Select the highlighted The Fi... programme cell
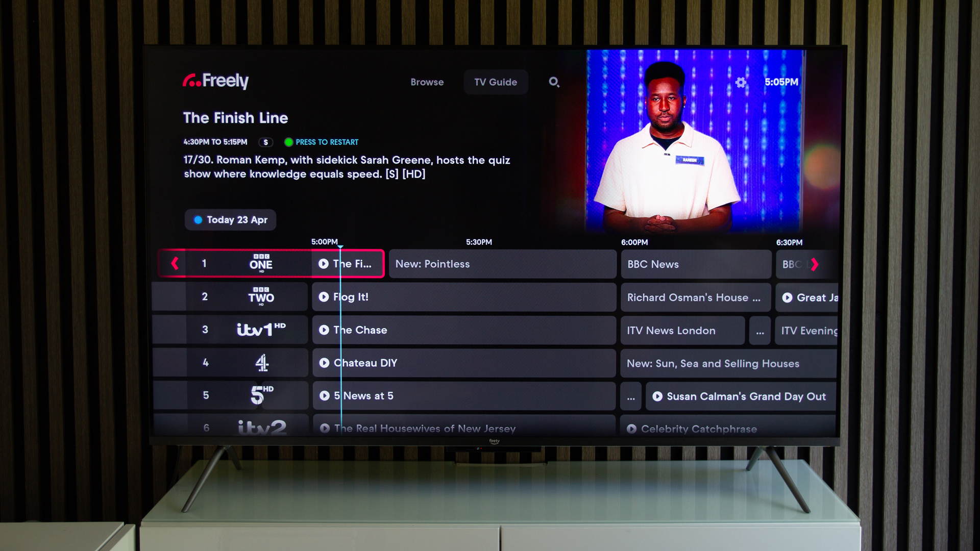Image resolution: width=980 pixels, height=551 pixels. click(x=348, y=264)
